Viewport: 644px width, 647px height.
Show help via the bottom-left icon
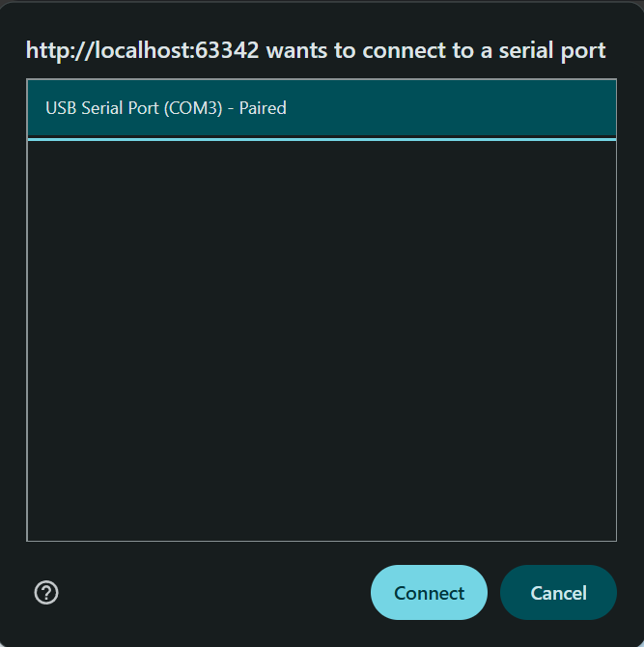click(46, 592)
